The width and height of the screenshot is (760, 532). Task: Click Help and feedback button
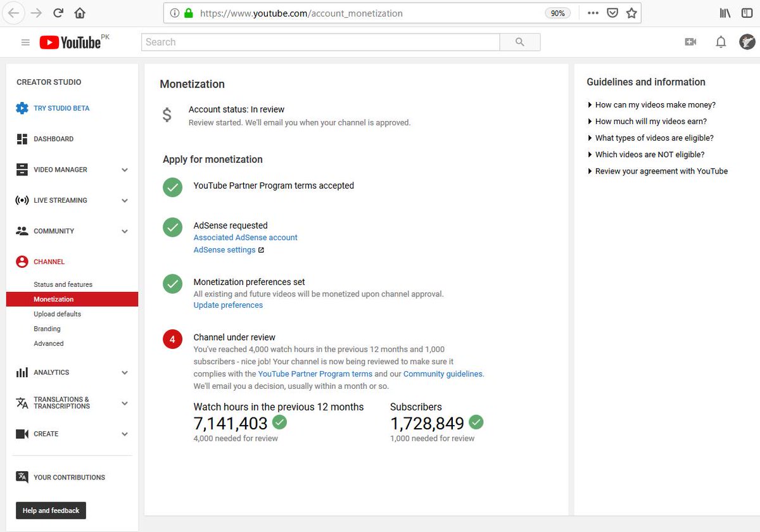pos(51,510)
